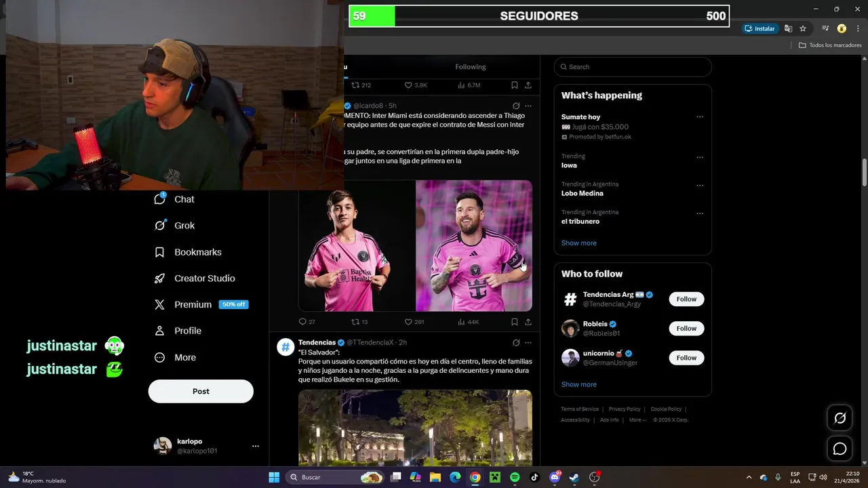Ask Grok about the Tendencias tweet
The width and height of the screenshot is (868, 488).
tap(516, 343)
